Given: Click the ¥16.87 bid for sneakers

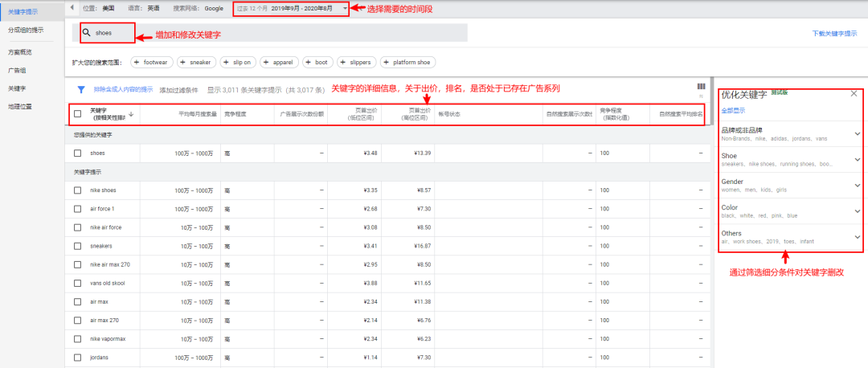Looking at the screenshot, I should click(422, 246).
